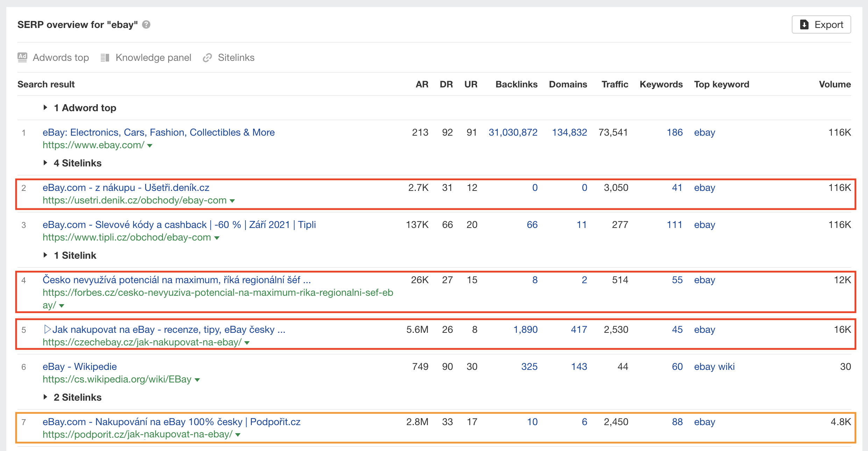Click top keyword 'ebay wiki'
Screen dimensions: 868x451
[714, 366]
